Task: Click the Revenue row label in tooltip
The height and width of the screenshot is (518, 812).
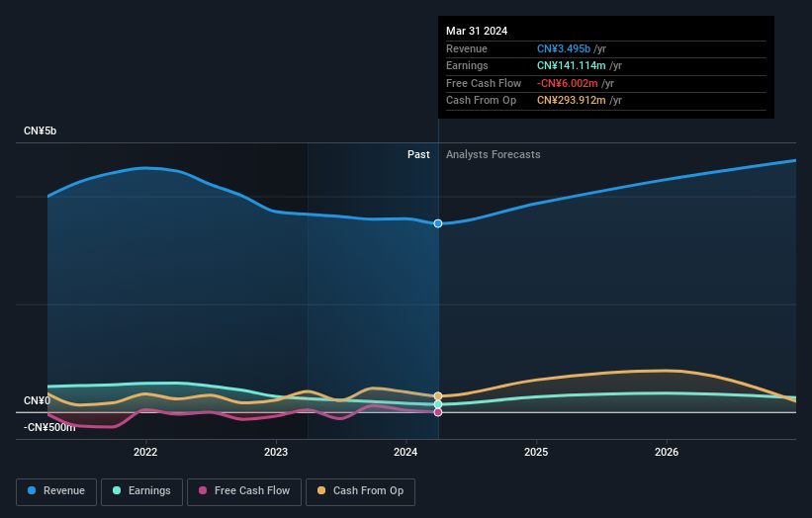Action: click(x=467, y=48)
